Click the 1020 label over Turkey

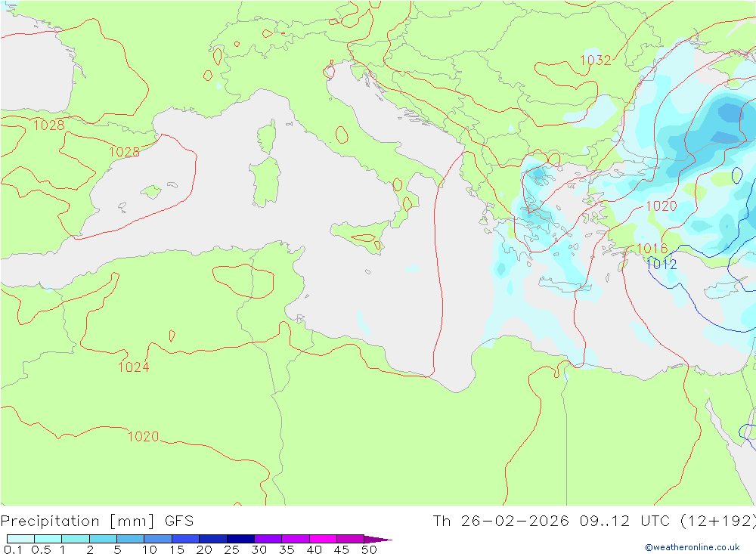pyautogui.click(x=661, y=206)
